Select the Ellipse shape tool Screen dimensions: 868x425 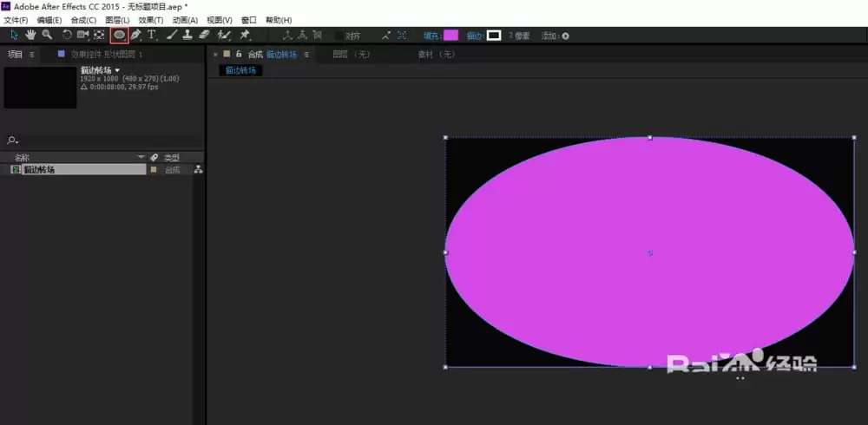(x=119, y=36)
